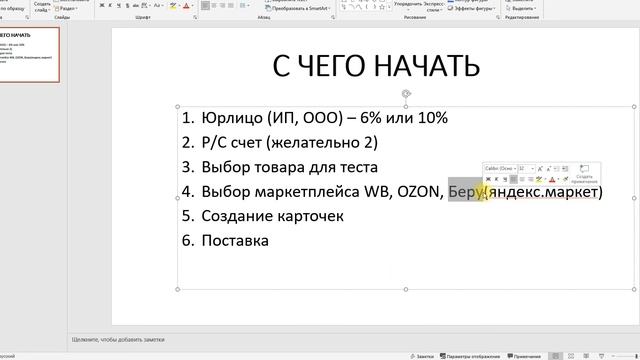
Task: Align right in mini toolbar
Action: (x=531, y=179)
